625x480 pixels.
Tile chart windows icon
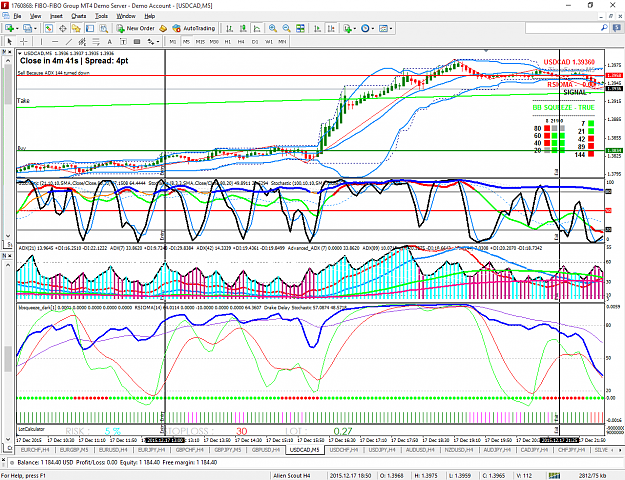tap(300, 28)
